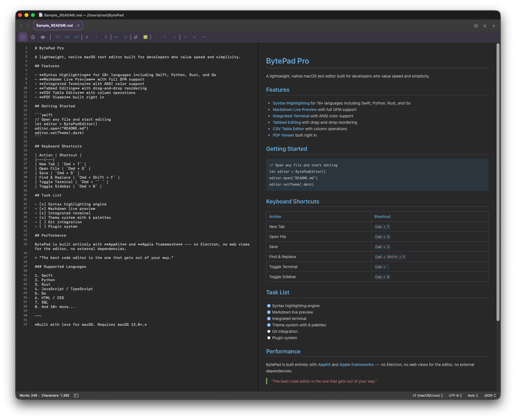
Task: Open the JSON syntax mode dropdown
Action: point(489,395)
